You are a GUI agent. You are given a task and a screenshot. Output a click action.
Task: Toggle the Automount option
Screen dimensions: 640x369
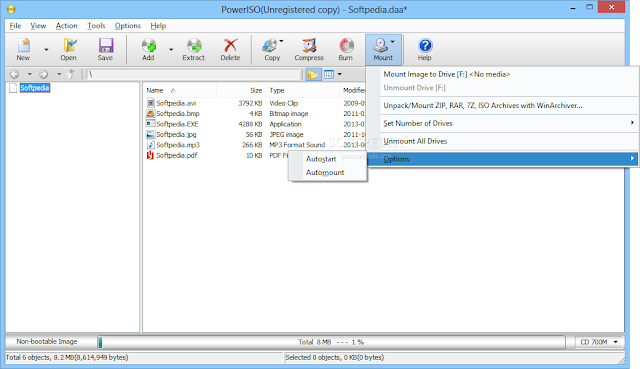325,173
